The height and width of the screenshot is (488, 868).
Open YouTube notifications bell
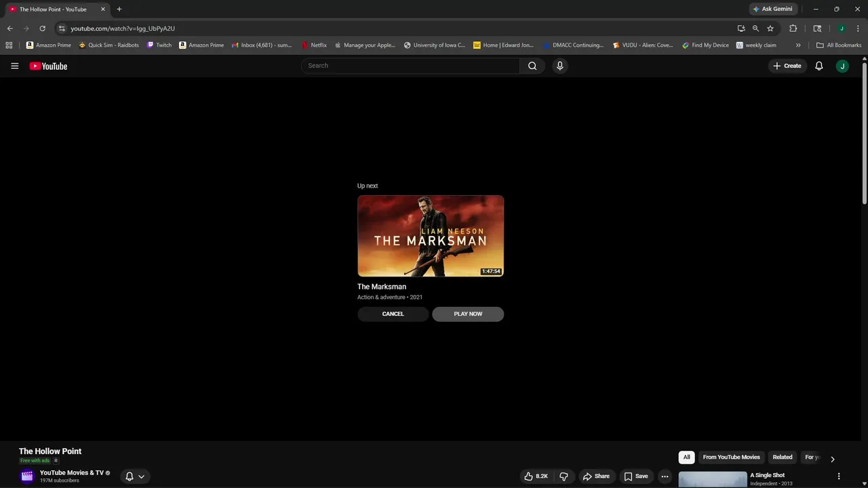click(818, 66)
